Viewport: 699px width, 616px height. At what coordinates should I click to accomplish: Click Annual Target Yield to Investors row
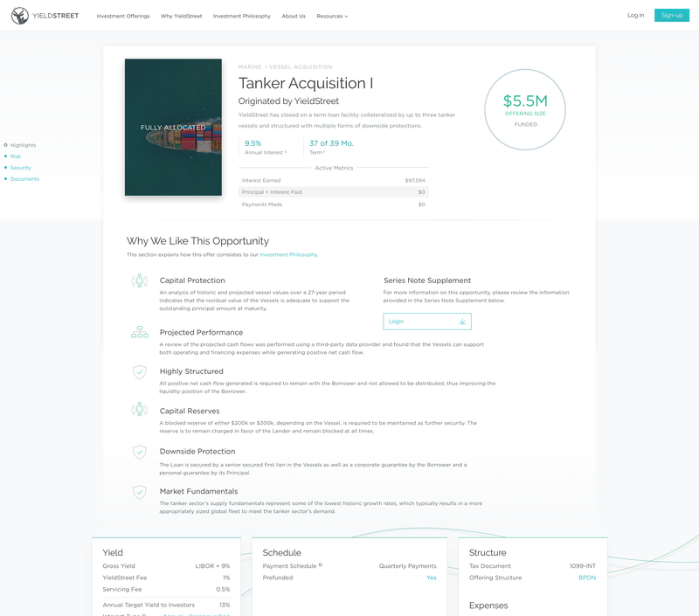point(166,605)
